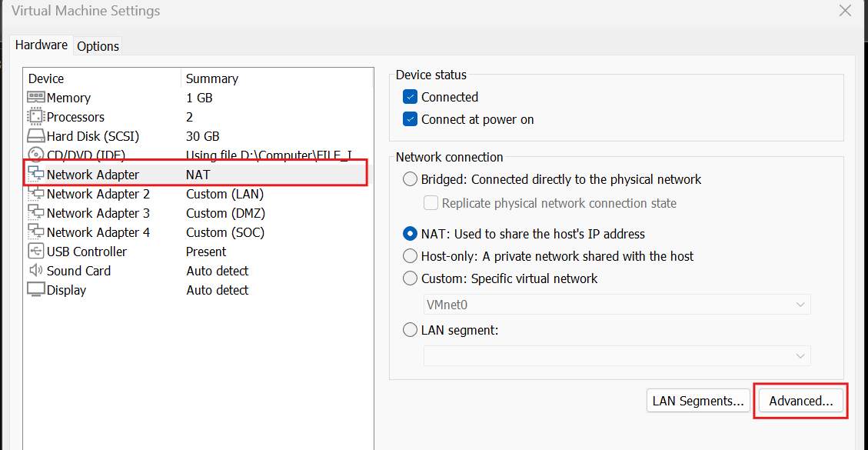
Task: Select the LAN segment radio button
Action: [411, 330]
